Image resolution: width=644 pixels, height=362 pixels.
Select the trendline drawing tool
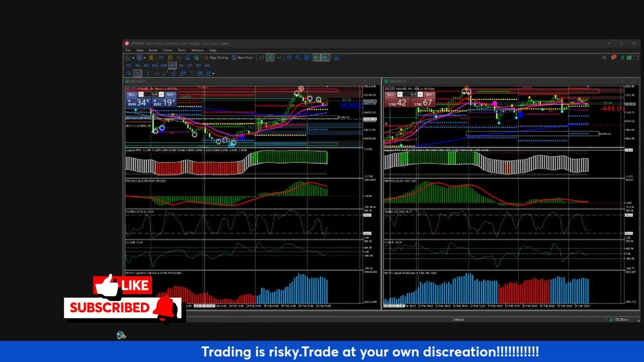165,73
